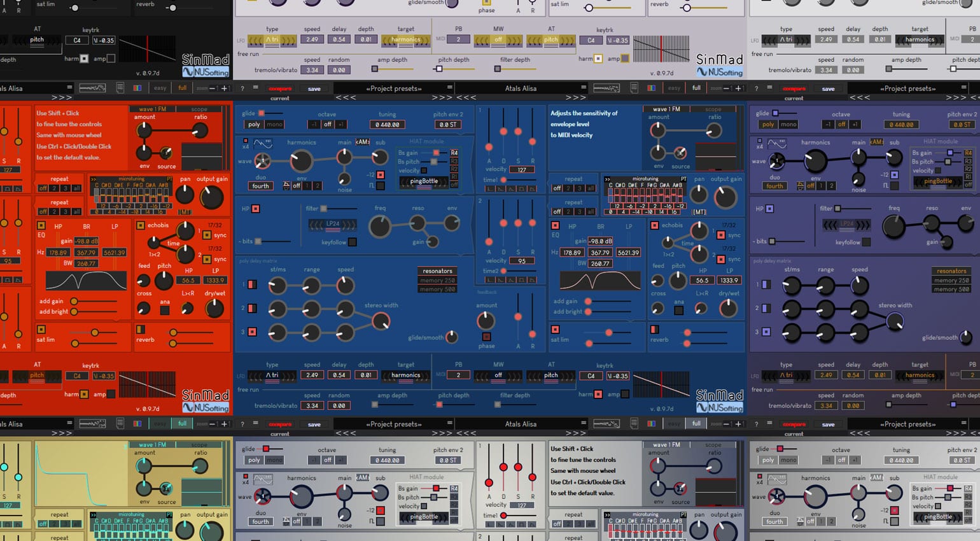Open the "?" help in purple window's toolbar
The height and width of the screenshot is (541, 980).
point(757,88)
